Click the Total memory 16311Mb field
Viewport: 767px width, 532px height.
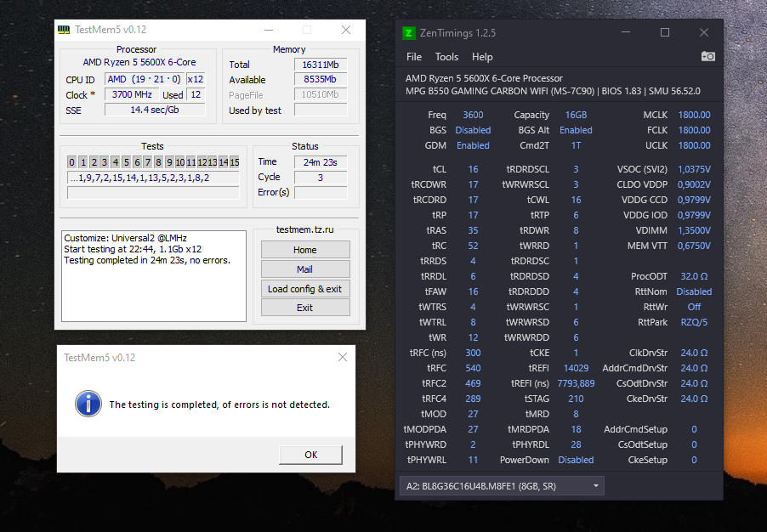coord(321,65)
